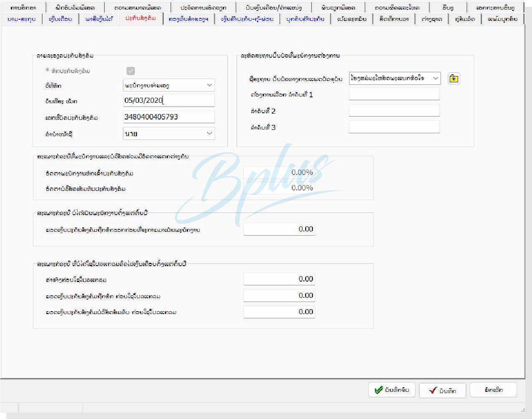Click the hospital choice number 1 field
532x419 pixels.
[394, 94]
